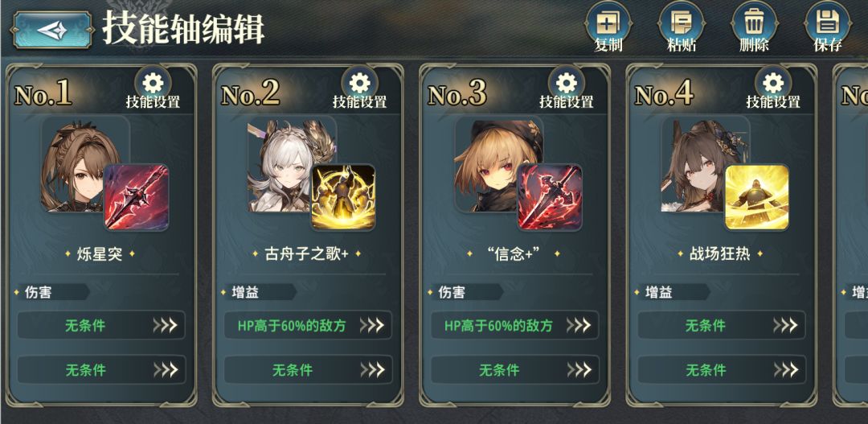Expand first 无条件 condition in No.1

pyautogui.click(x=100, y=325)
